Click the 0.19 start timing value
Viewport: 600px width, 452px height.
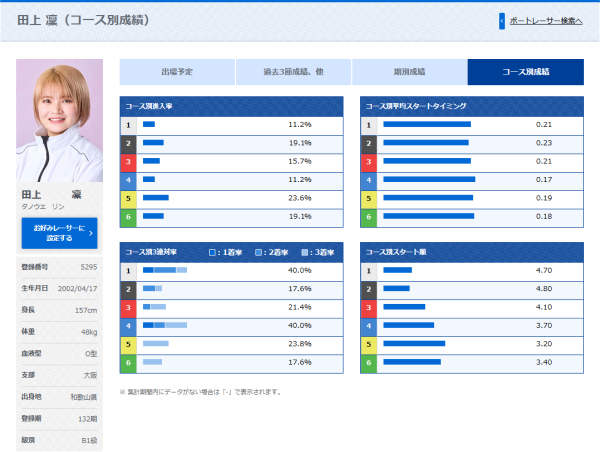(x=544, y=198)
